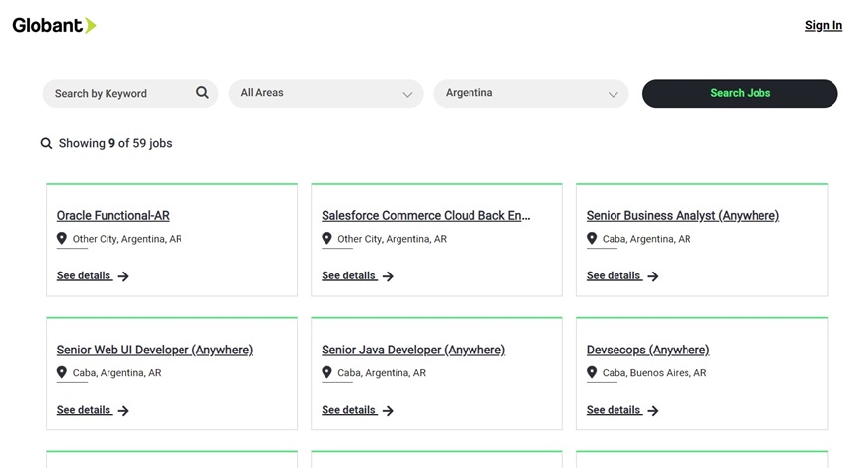This screenshot has width=868, height=468.
Task: Click arrow icon on Senior Business Analyst card
Action: tap(653, 276)
